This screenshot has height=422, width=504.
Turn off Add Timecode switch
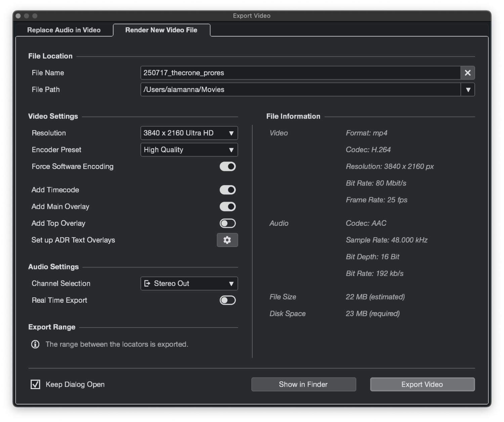227,190
